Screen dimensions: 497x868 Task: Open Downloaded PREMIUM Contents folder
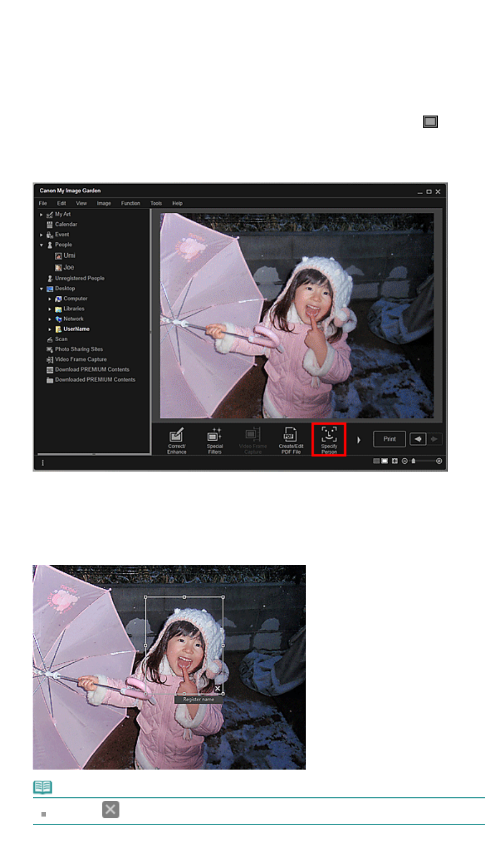point(91,380)
